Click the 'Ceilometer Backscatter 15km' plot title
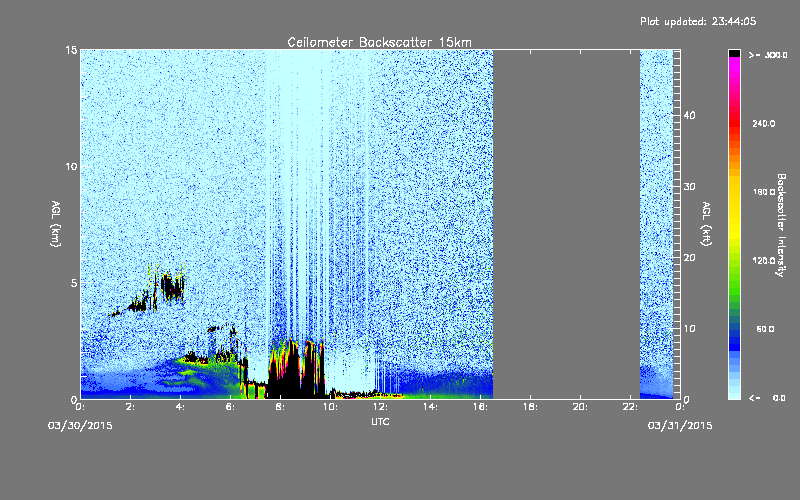 [379, 42]
